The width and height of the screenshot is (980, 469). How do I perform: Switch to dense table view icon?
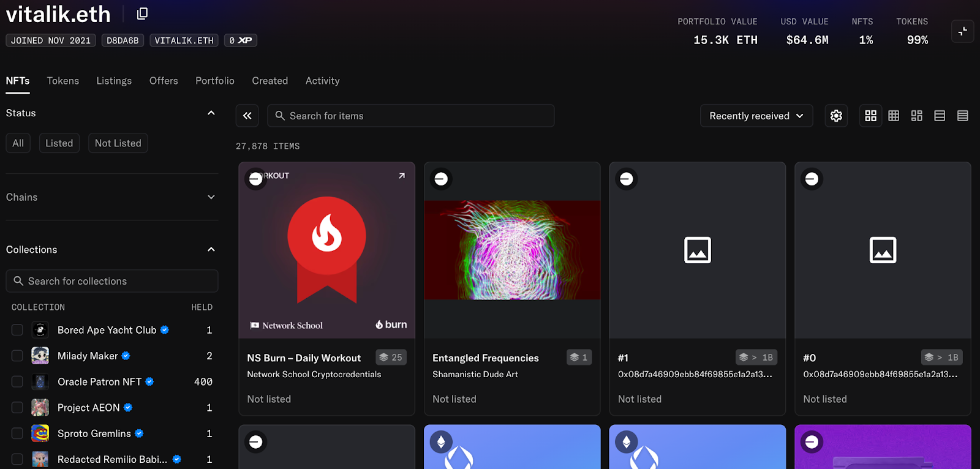(963, 116)
